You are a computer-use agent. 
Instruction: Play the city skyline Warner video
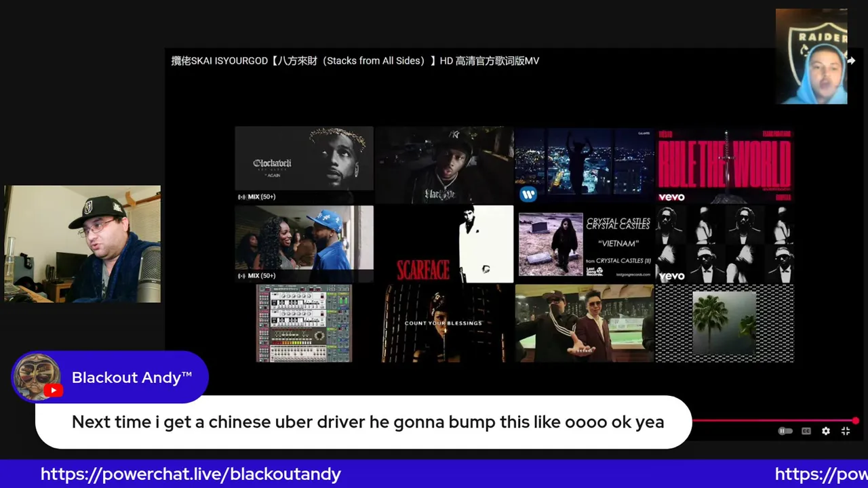pos(585,165)
